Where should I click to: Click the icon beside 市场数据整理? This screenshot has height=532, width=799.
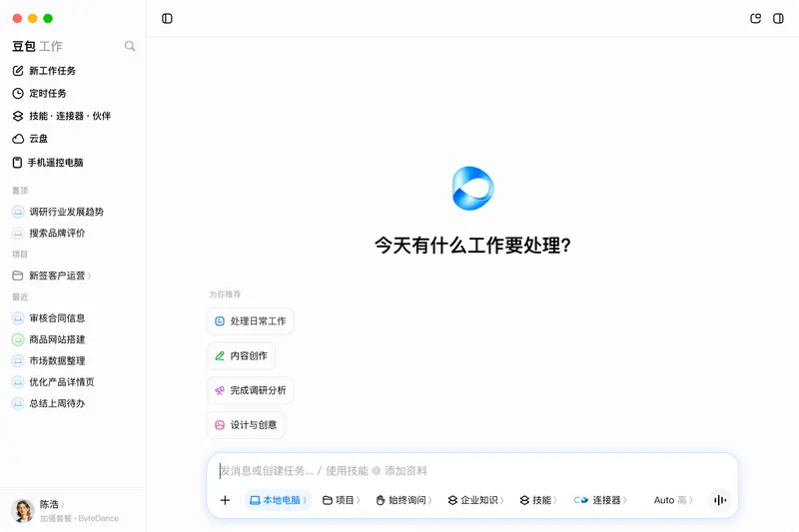(x=18, y=361)
